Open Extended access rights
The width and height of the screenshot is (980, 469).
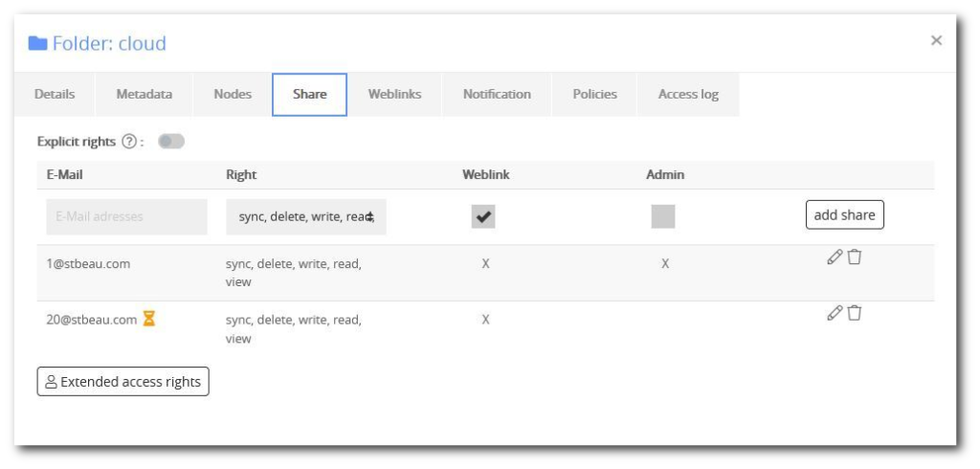123,382
